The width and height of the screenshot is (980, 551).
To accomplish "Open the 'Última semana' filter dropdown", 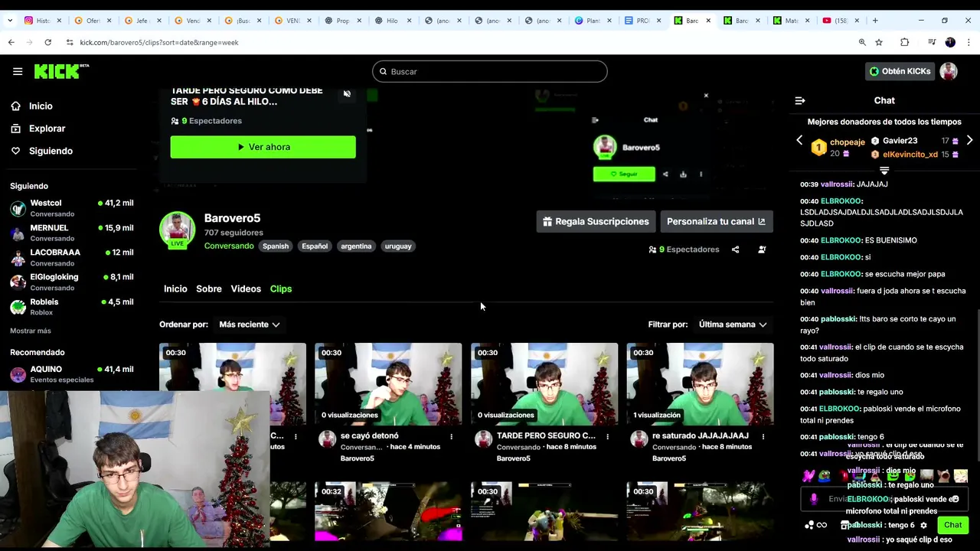I will pyautogui.click(x=733, y=324).
